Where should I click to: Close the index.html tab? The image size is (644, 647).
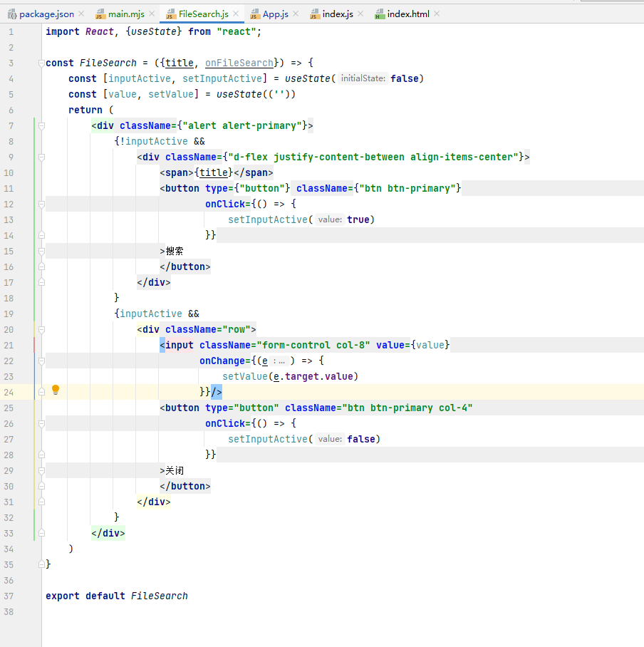(437, 14)
